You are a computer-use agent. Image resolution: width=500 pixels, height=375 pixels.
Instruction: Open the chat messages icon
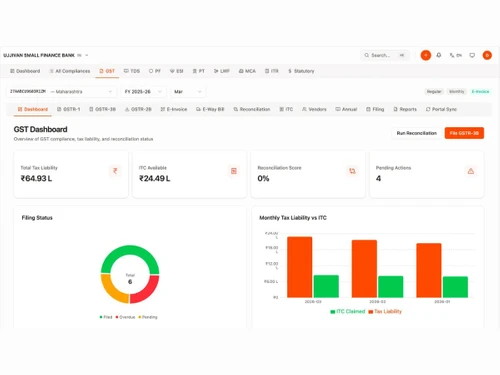[472, 55]
